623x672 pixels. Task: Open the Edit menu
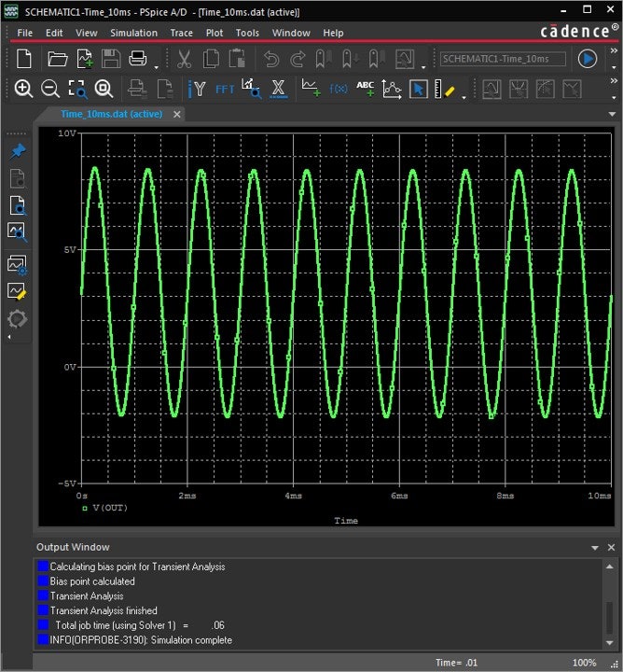click(x=54, y=33)
